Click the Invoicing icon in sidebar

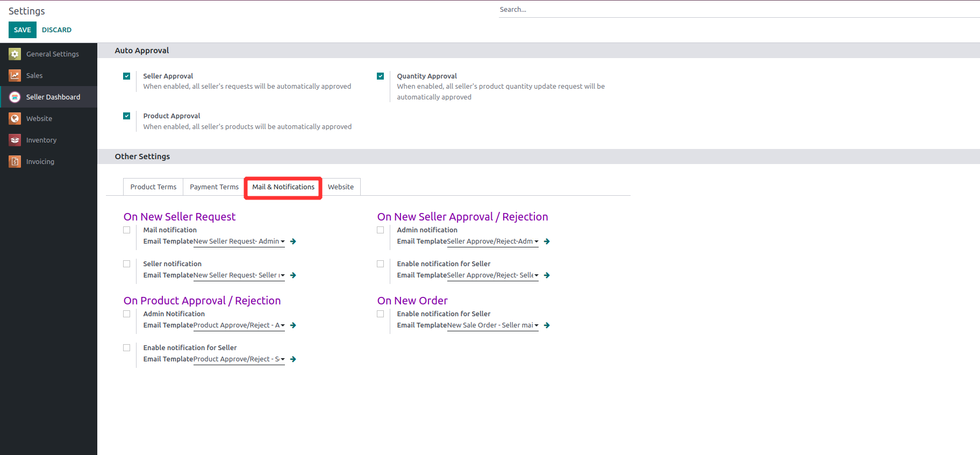[15, 161]
